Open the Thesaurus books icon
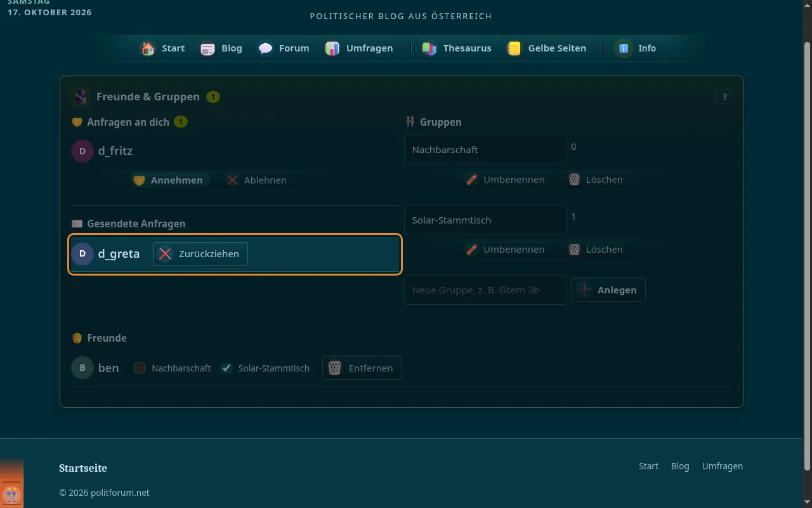812x508 pixels. click(429, 48)
